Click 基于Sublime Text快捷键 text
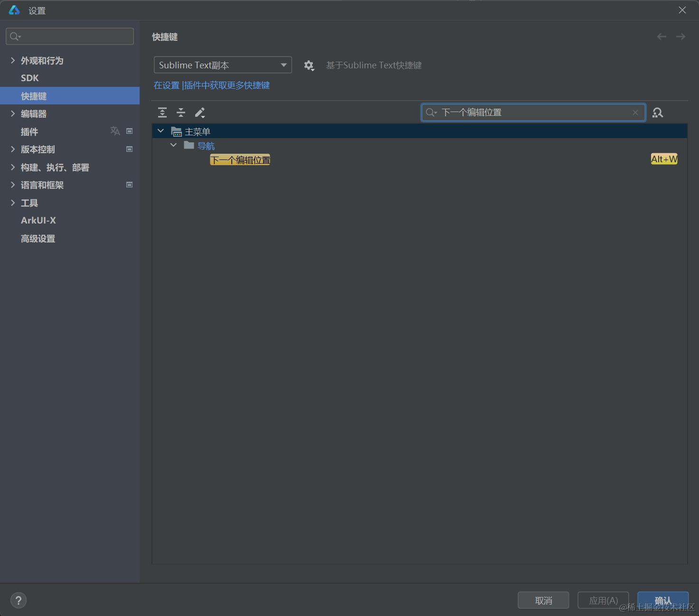This screenshot has width=699, height=616. (374, 65)
